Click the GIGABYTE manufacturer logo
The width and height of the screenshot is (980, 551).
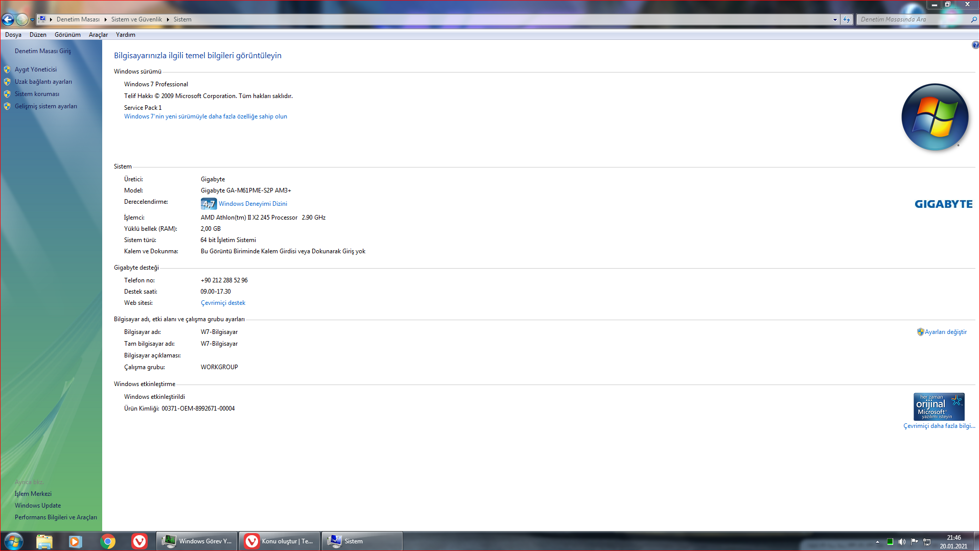943,204
